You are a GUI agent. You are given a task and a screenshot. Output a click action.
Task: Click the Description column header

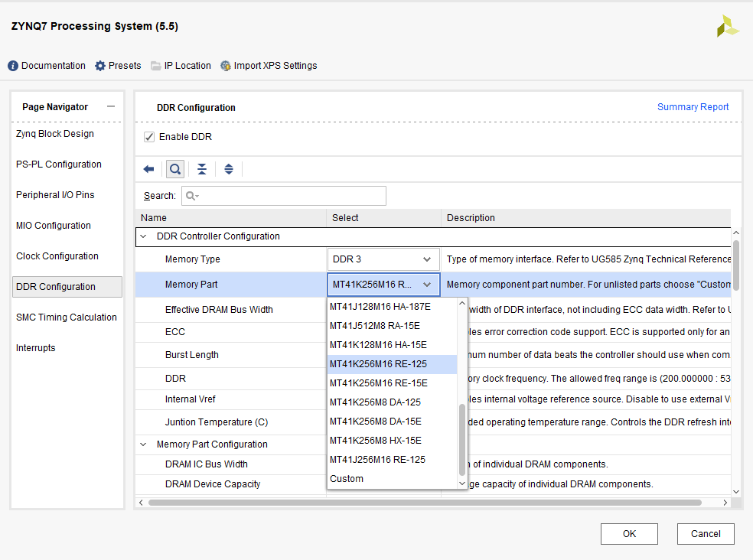tap(586, 218)
